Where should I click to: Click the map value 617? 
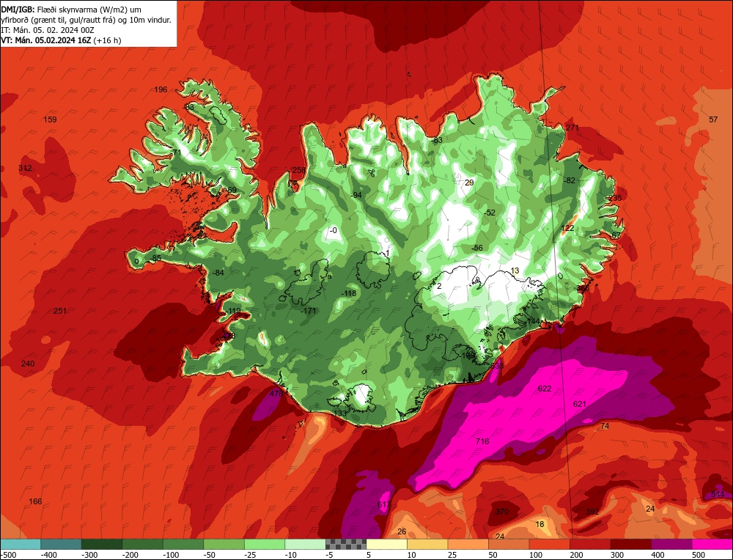384,504
